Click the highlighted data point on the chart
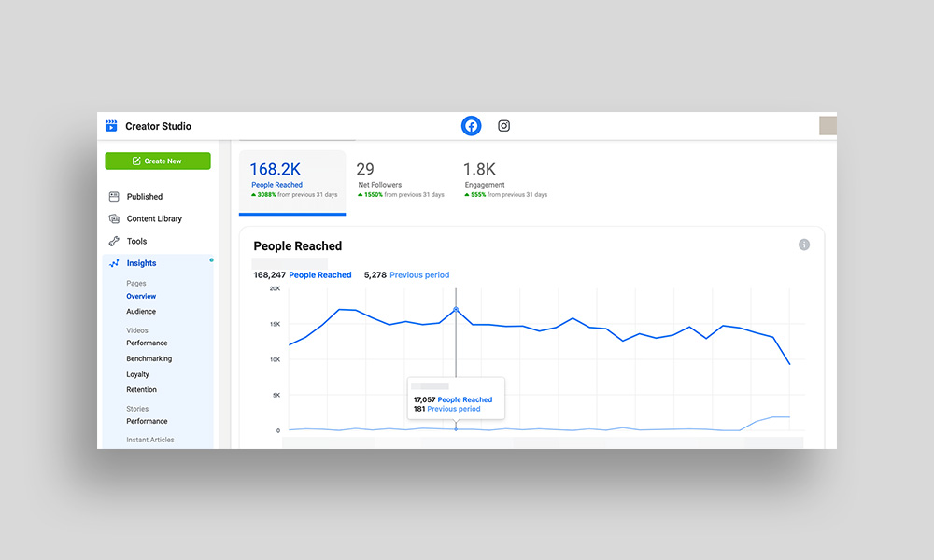Image resolution: width=934 pixels, height=560 pixels. 456,309
